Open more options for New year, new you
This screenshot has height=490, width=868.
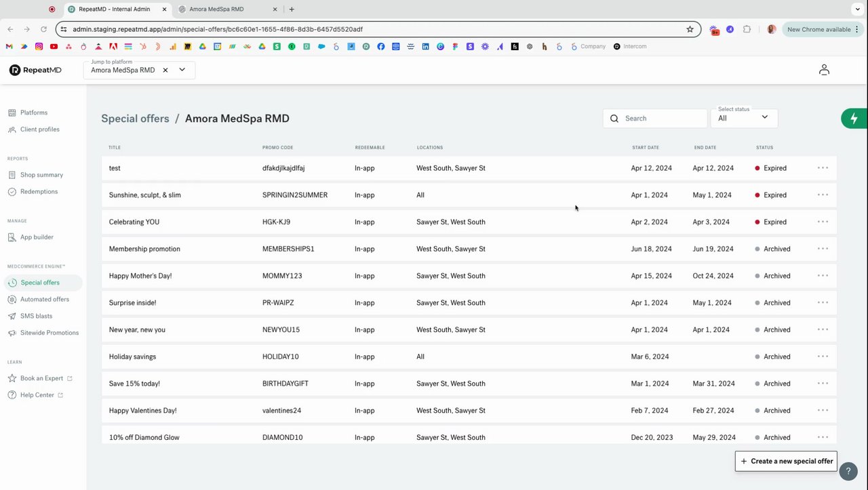(x=823, y=329)
